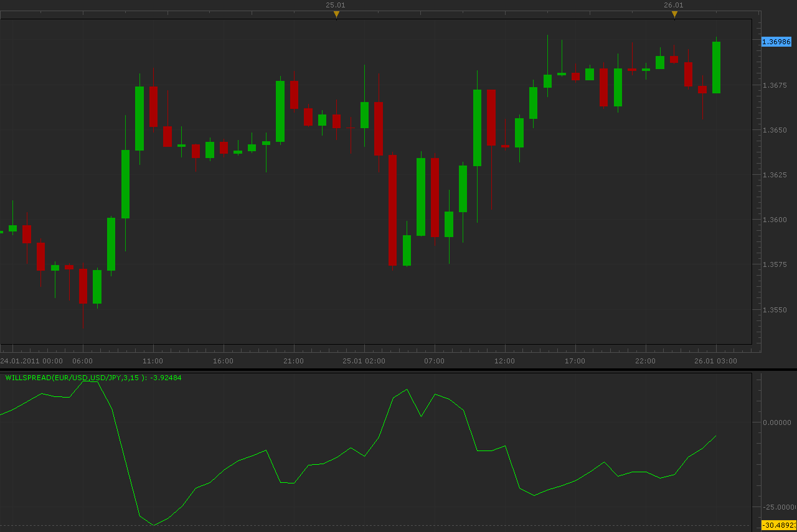Click the 1.3675 price axis label
797x532 pixels.
[x=775, y=85]
